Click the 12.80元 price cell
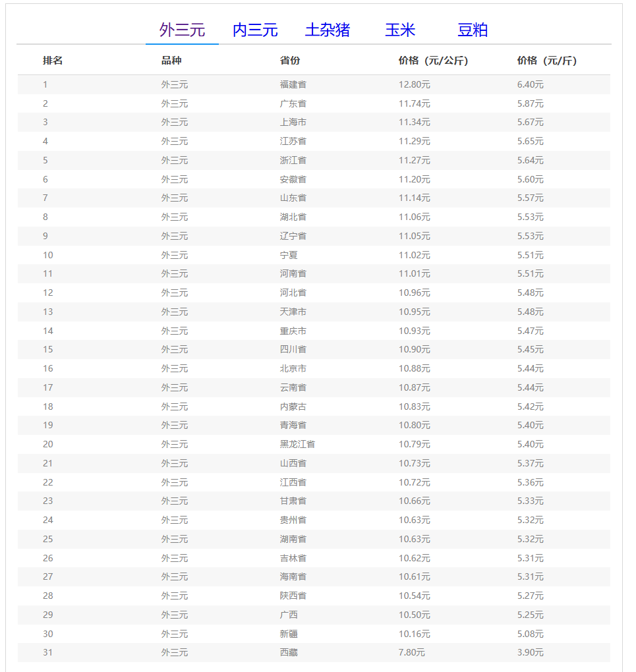636x672 pixels. click(x=415, y=84)
